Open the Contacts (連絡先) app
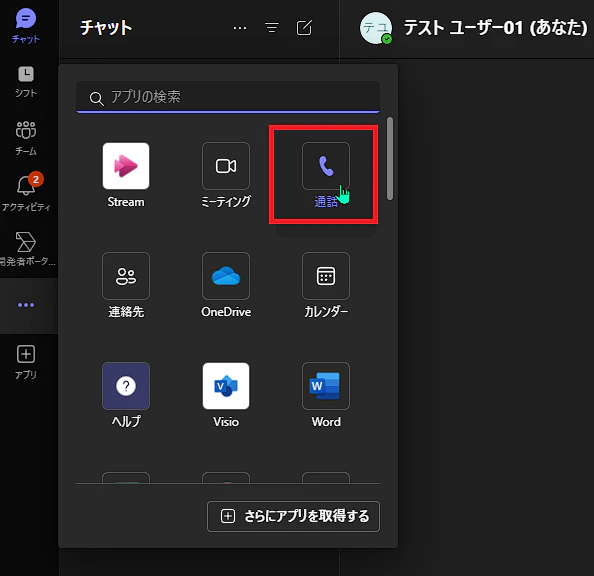This screenshot has height=576, width=594. coord(126,285)
